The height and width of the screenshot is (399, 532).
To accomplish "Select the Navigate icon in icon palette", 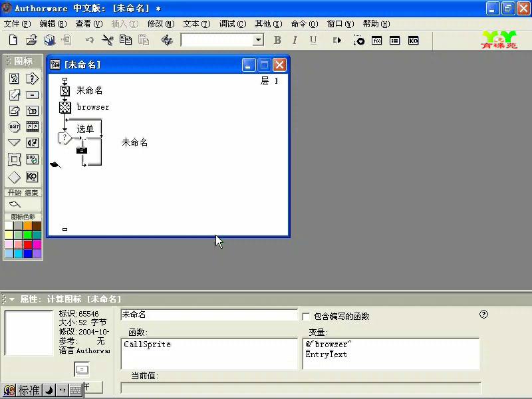I will coord(14,142).
